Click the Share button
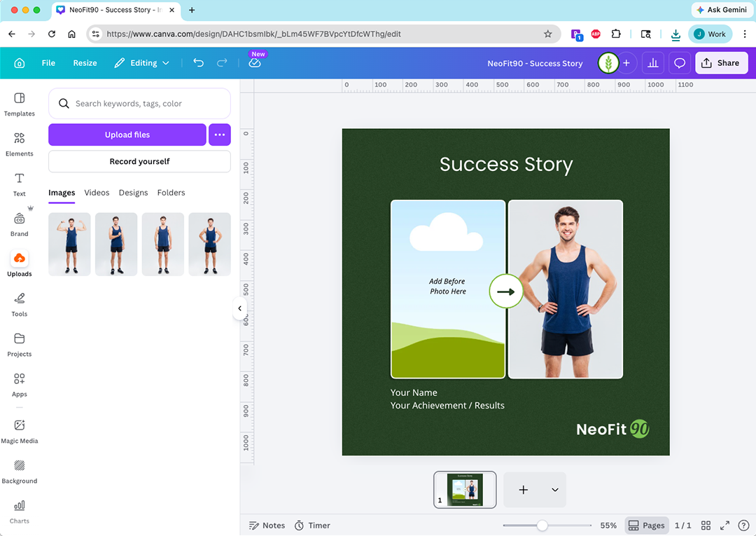The width and height of the screenshot is (756, 536). pos(720,63)
